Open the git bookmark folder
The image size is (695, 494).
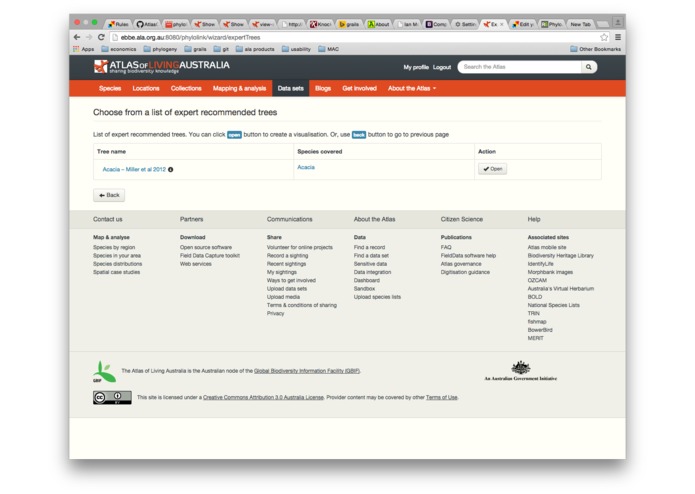221,49
